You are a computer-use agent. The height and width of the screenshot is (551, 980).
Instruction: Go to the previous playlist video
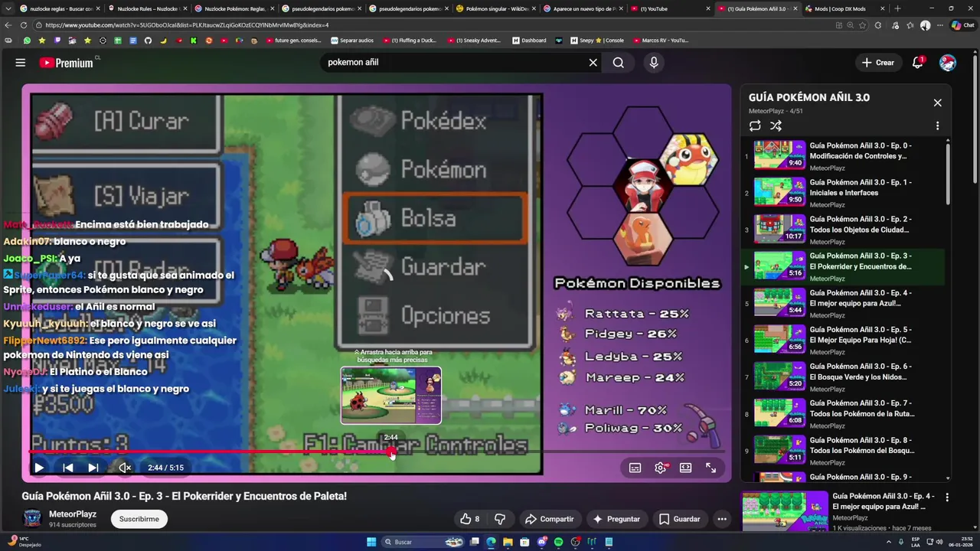click(68, 468)
